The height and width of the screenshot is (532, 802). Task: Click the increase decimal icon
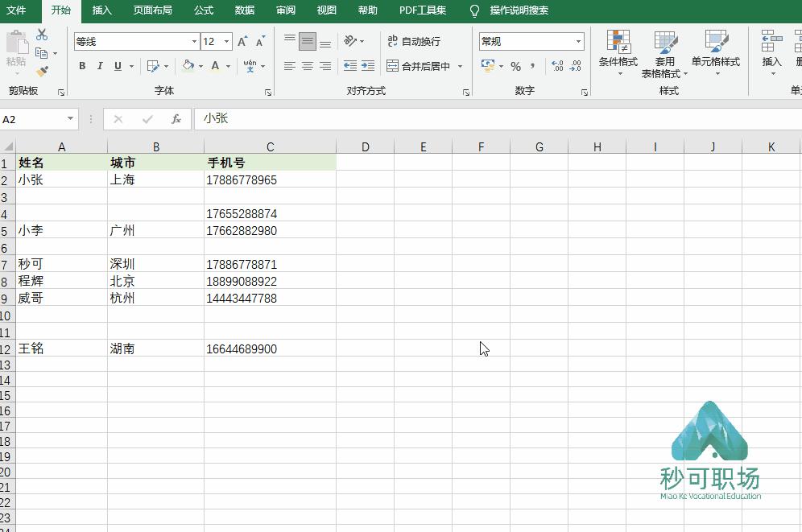tap(557, 66)
